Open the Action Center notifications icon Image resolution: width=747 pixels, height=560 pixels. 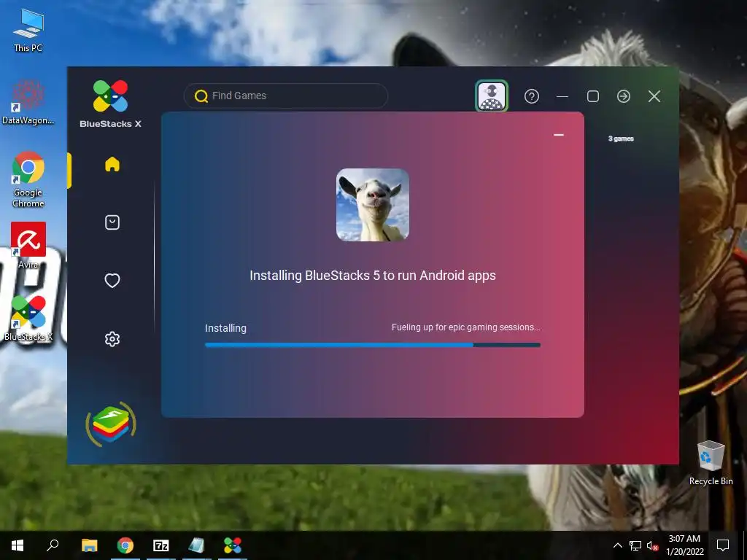click(723, 545)
